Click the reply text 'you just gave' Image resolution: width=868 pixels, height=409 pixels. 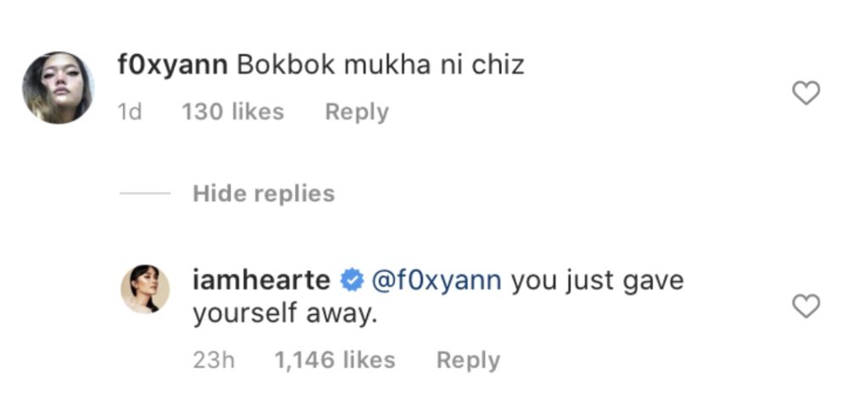coord(597,280)
